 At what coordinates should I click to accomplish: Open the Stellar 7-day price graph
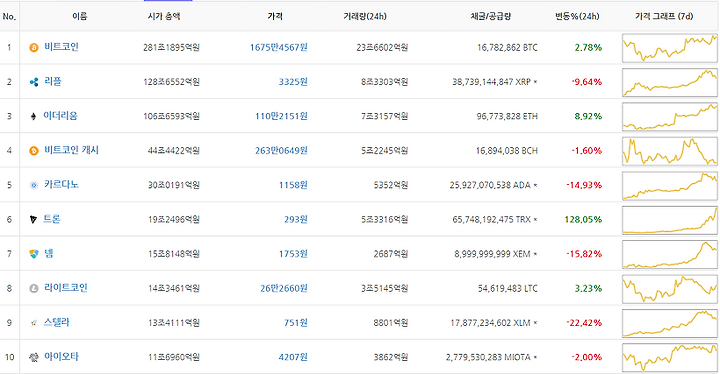[x=670, y=323]
